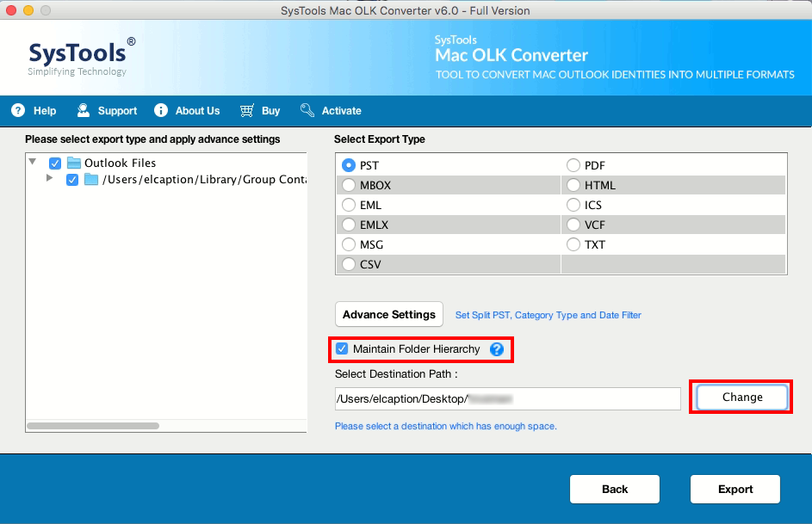This screenshot has width=812, height=524.
Task: Select the CSV export type
Action: point(349,264)
